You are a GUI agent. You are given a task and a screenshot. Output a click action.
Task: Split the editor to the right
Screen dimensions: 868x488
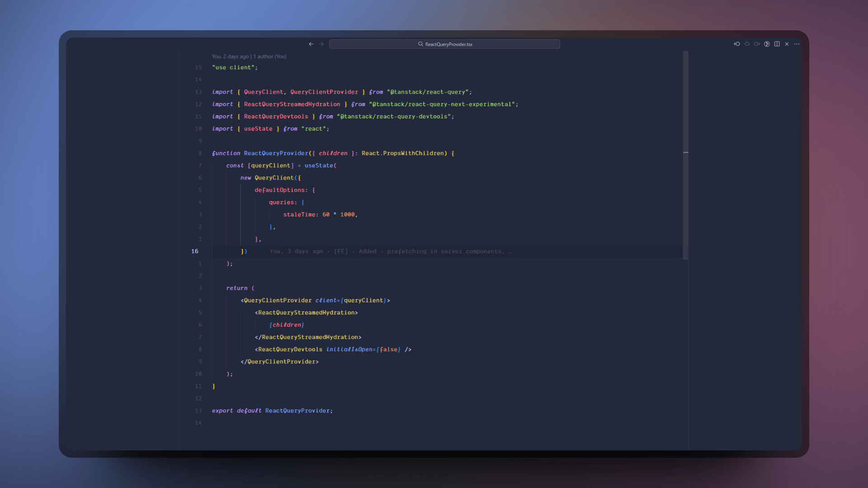point(777,44)
